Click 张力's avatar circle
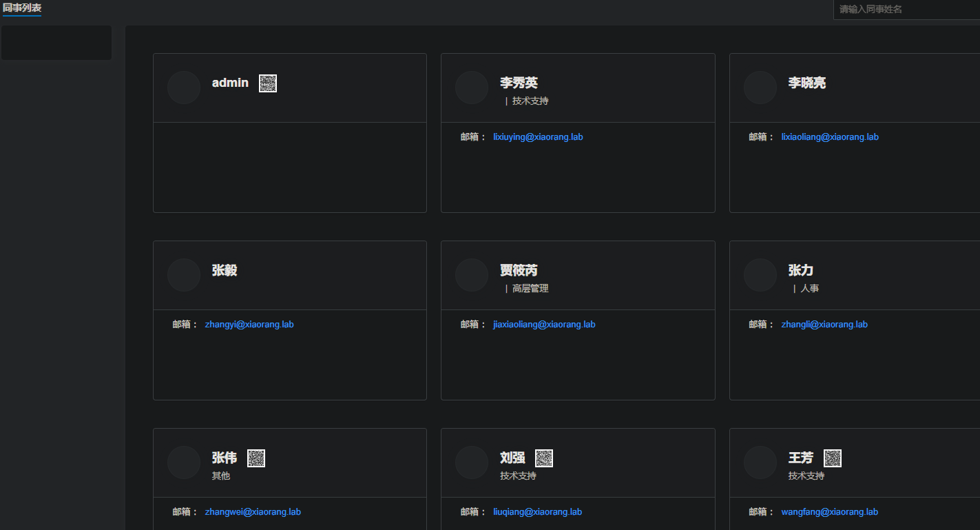980x530 pixels. coord(760,275)
